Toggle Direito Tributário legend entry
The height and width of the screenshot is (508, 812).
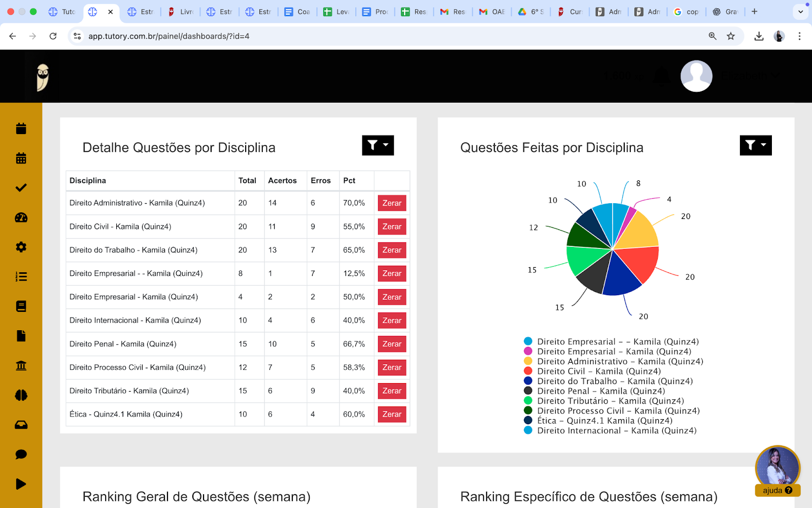tap(604, 401)
